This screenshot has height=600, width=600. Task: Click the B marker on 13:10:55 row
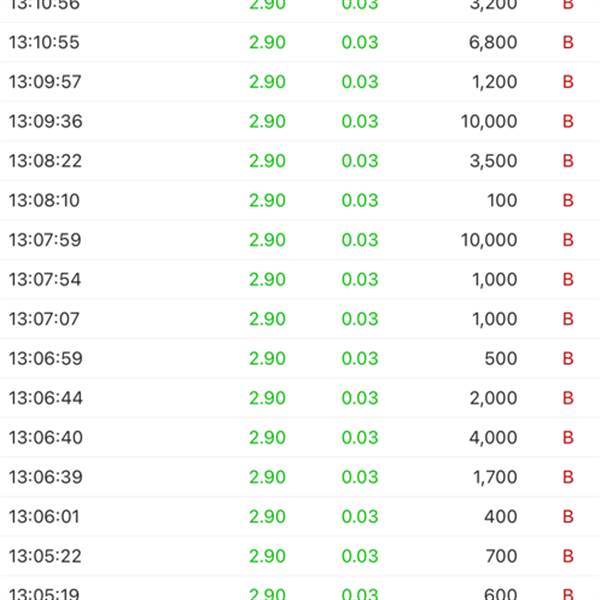point(568,42)
